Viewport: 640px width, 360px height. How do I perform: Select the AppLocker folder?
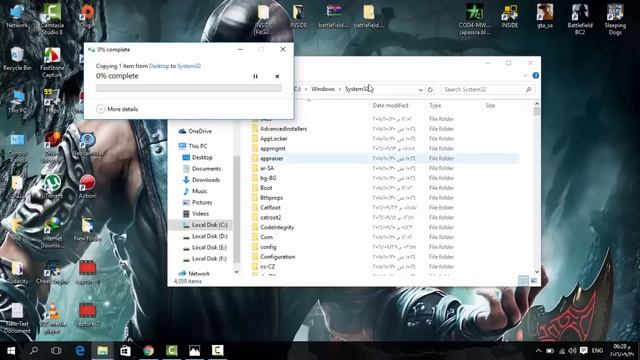[x=273, y=138]
